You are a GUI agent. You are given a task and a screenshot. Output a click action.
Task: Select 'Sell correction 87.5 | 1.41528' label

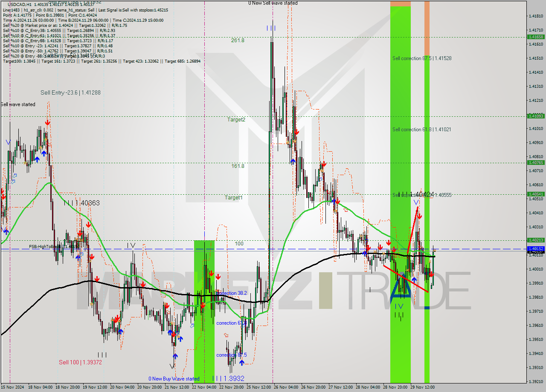[422, 58]
